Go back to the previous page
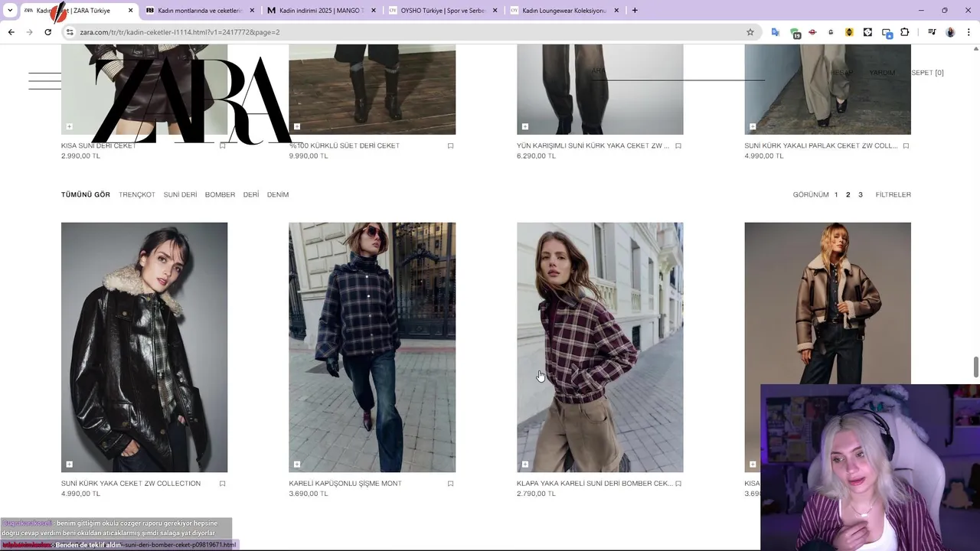 point(11,32)
